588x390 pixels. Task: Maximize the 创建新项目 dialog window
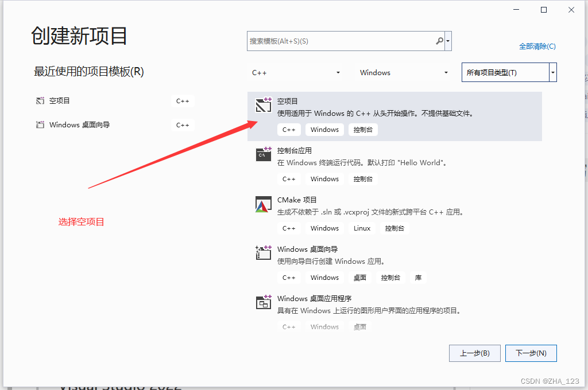[x=544, y=10]
